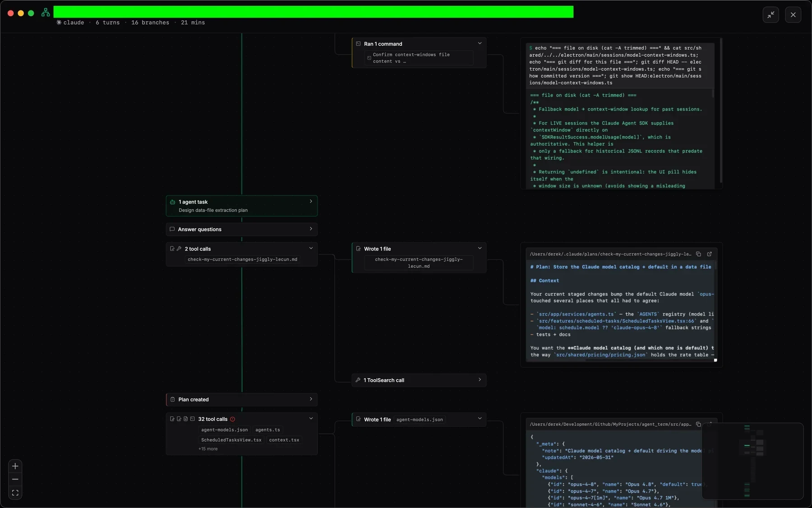Copy the agent_term app file contents
Viewport: 812px width, 508px height.
click(698, 424)
